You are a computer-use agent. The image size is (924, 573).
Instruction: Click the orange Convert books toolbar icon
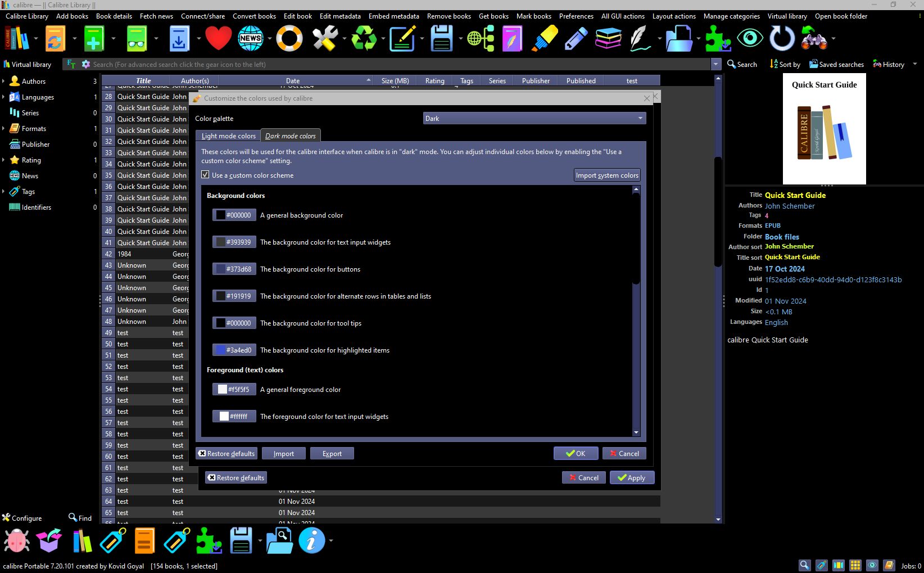(55, 38)
